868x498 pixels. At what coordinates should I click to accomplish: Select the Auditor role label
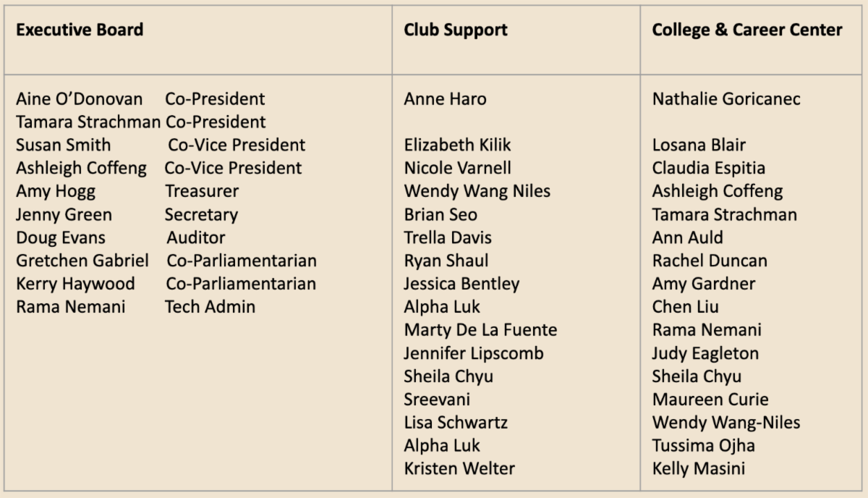click(196, 237)
